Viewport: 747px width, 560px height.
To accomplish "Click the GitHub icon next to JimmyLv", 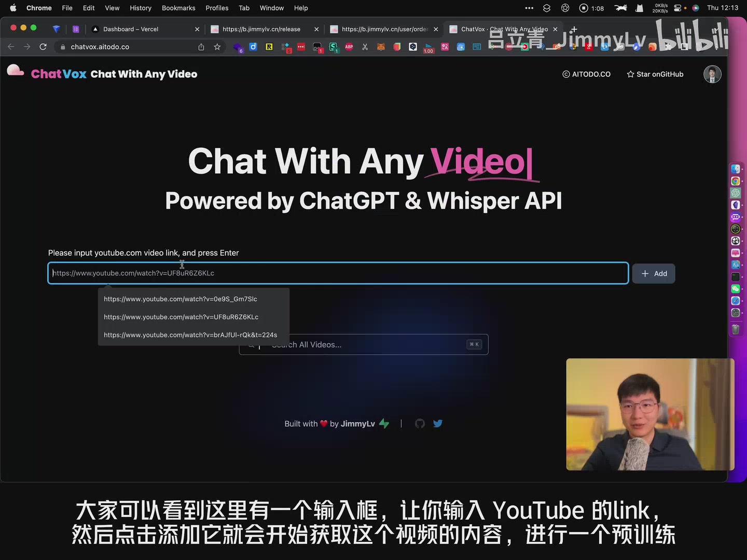I will 420,424.
